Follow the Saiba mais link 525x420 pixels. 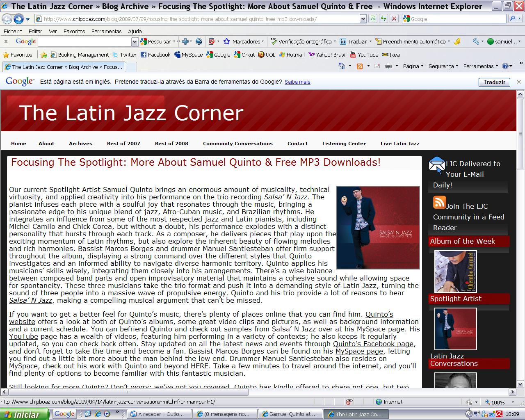tap(297, 82)
